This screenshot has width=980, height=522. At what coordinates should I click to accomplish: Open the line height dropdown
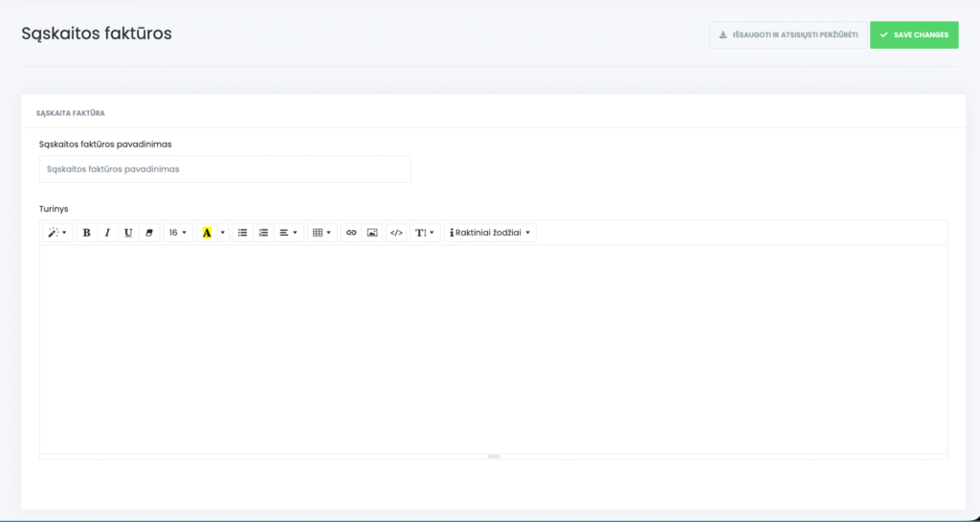(425, 233)
